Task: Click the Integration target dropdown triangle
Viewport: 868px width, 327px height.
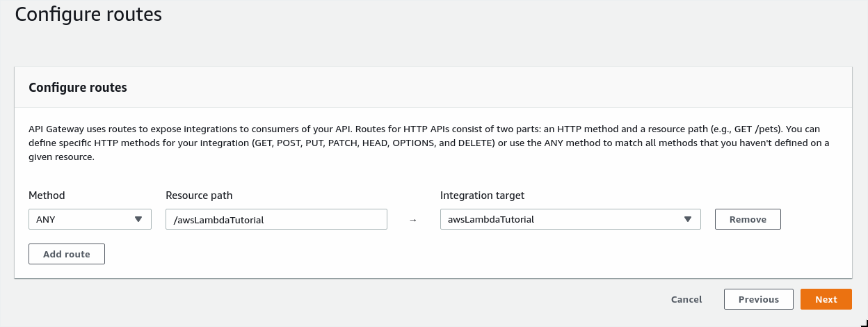Action: [687, 219]
